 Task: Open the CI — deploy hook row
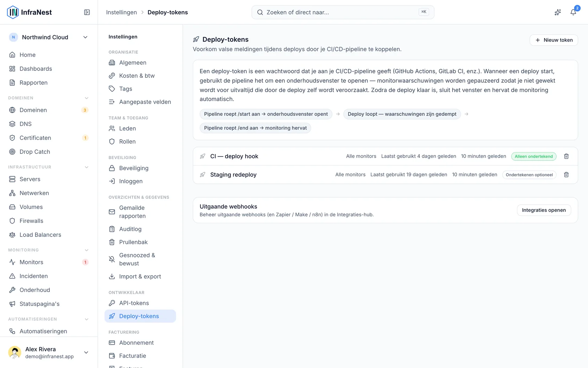click(x=385, y=156)
